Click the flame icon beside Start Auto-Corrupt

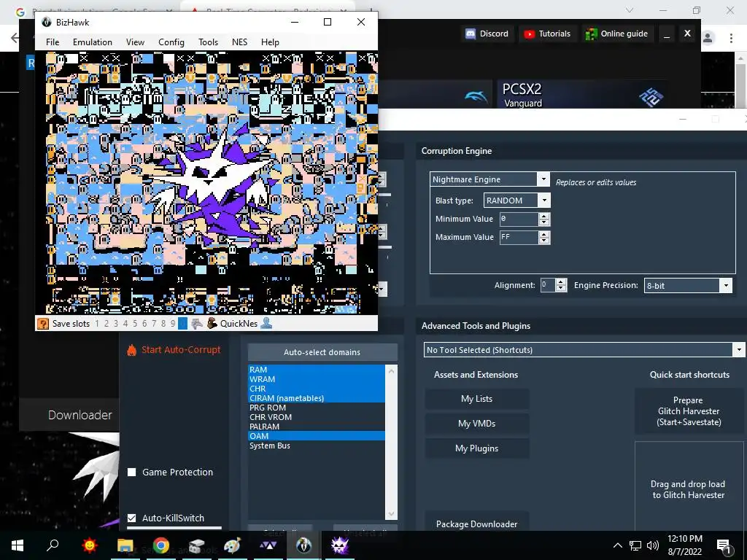tap(131, 350)
